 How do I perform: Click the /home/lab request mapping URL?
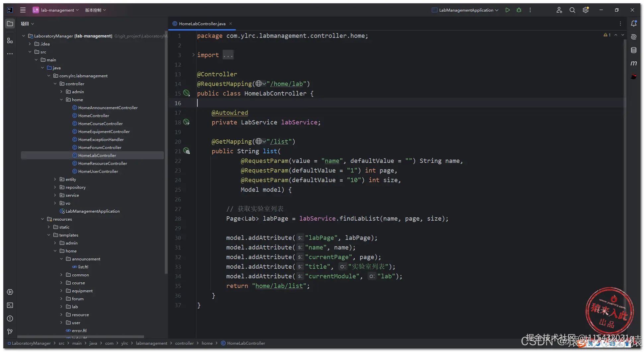click(x=286, y=84)
